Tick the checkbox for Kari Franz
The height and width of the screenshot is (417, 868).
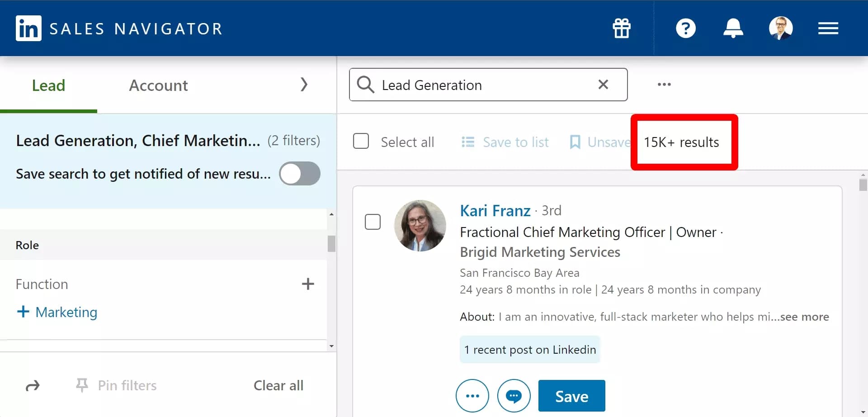[373, 222]
